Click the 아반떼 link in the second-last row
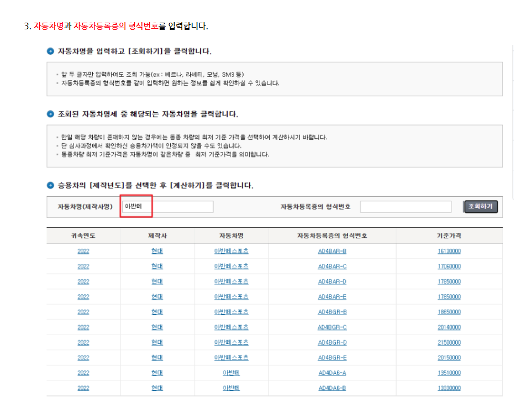 click(231, 373)
